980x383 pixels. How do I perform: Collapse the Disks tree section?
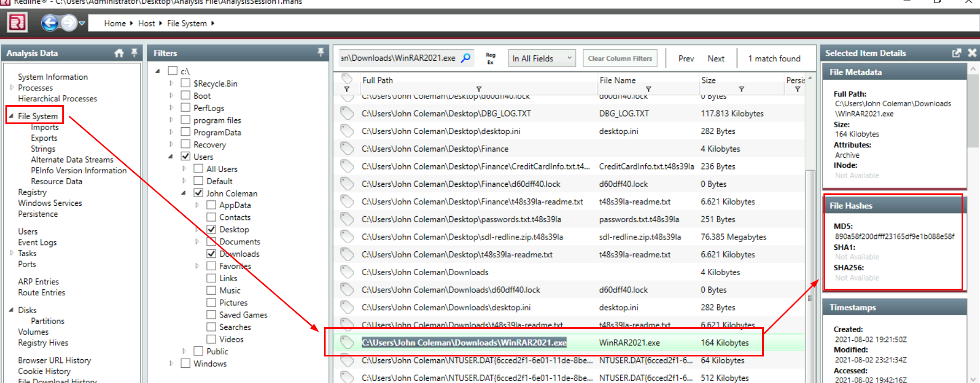pos(11,310)
